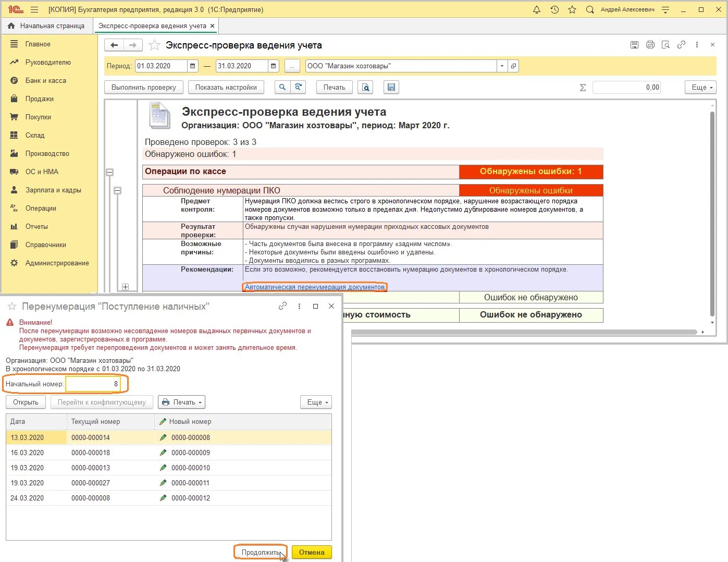Click Автоматическая перенумерация документов link
The height and width of the screenshot is (562, 728).
click(x=315, y=287)
